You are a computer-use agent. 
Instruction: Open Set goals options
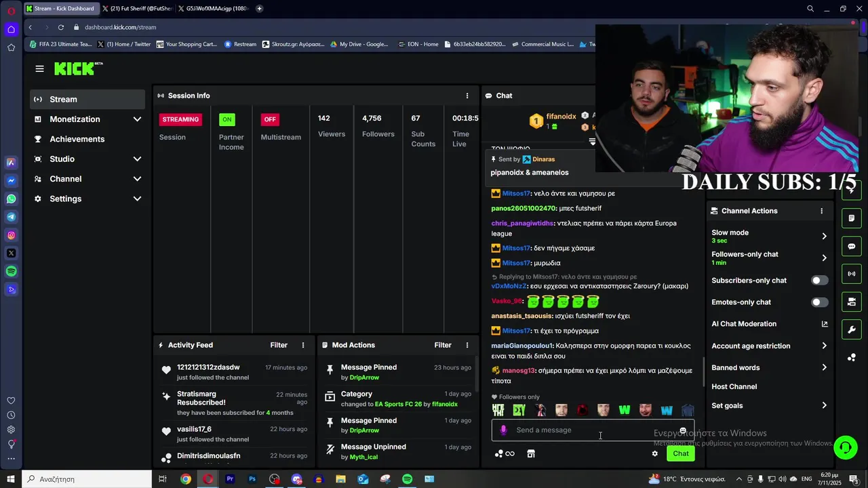[770, 405]
